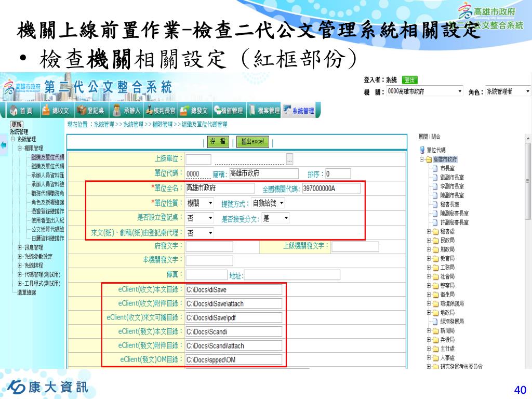Click the document icon beside 市長室

(x=435, y=168)
